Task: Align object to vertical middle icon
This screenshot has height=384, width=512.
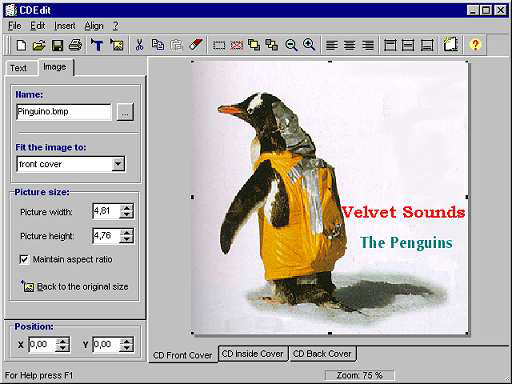Action: pyautogui.click(x=408, y=45)
